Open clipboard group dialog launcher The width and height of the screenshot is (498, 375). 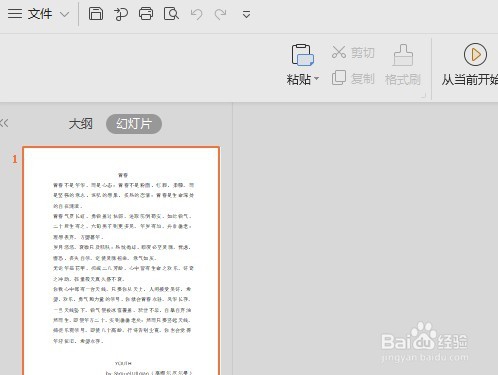(x=423, y=96)
